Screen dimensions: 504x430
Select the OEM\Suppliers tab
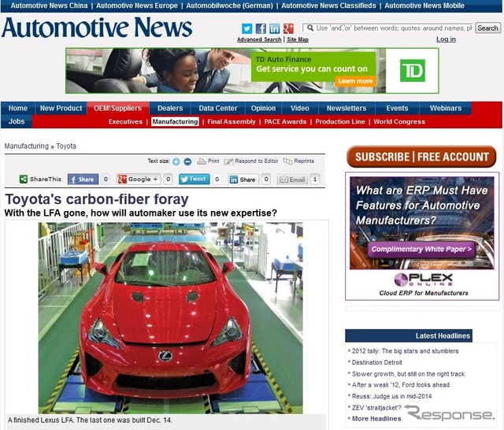click(x=117, y=109)
